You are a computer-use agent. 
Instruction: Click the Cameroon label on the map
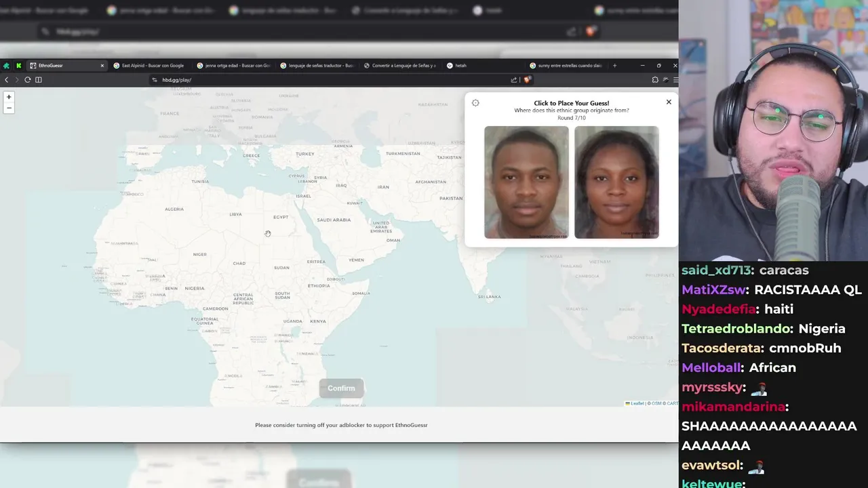(x=216, y=308)
